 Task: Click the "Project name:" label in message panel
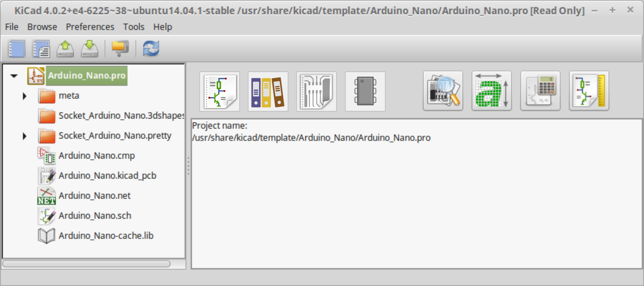220,126
